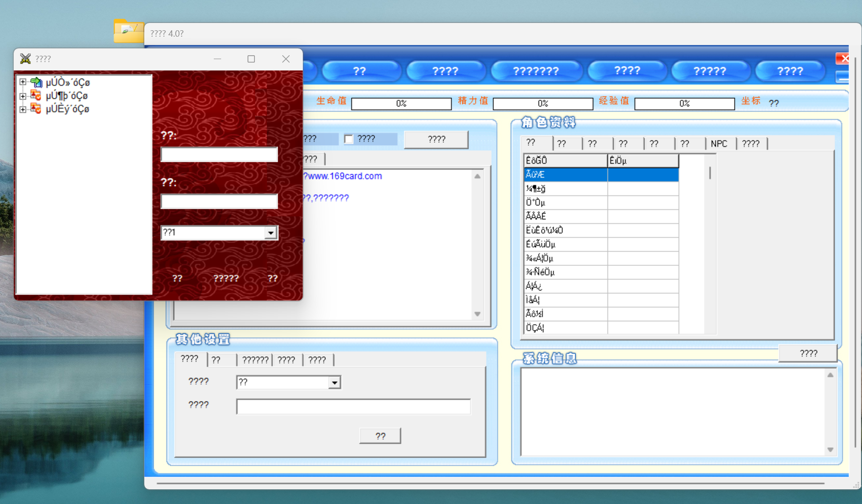Expand the µÚ¶þ´óÇø tree node
The width and height of the screenshot is (862, 504).
(23, 96)
